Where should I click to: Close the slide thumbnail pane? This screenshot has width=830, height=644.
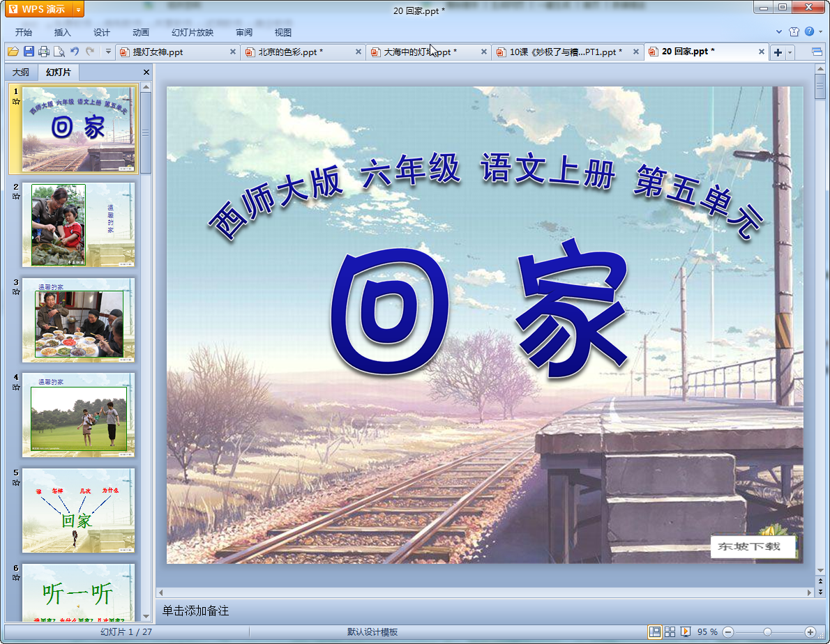[x=146, y=72]
